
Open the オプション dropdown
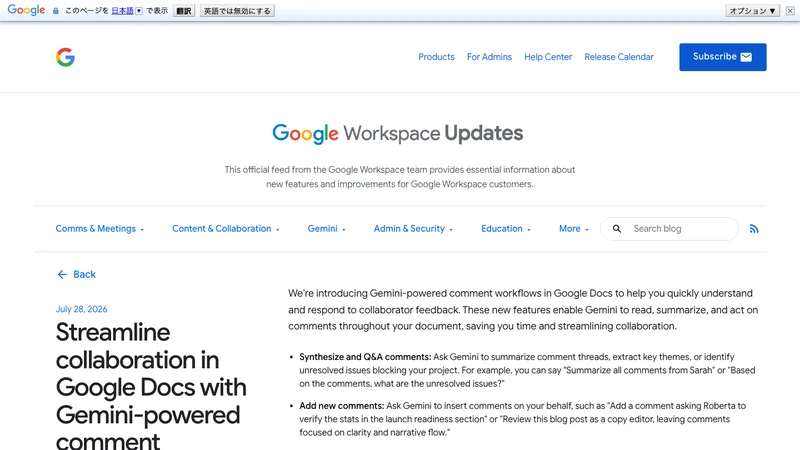tap(753, 11)
